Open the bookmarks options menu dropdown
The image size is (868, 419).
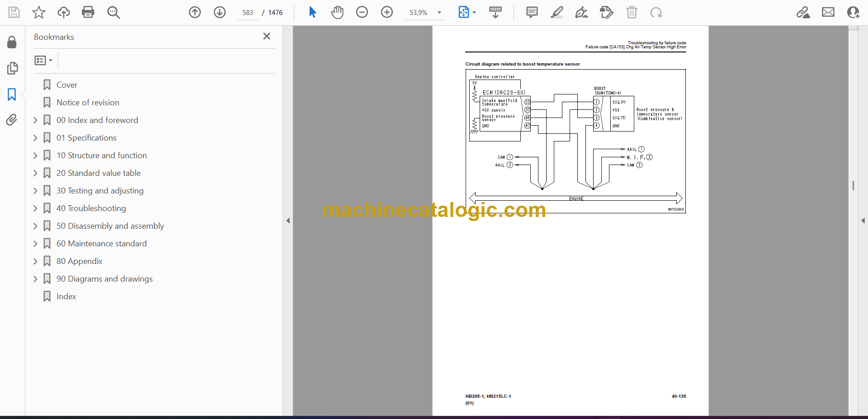[43, 60]
